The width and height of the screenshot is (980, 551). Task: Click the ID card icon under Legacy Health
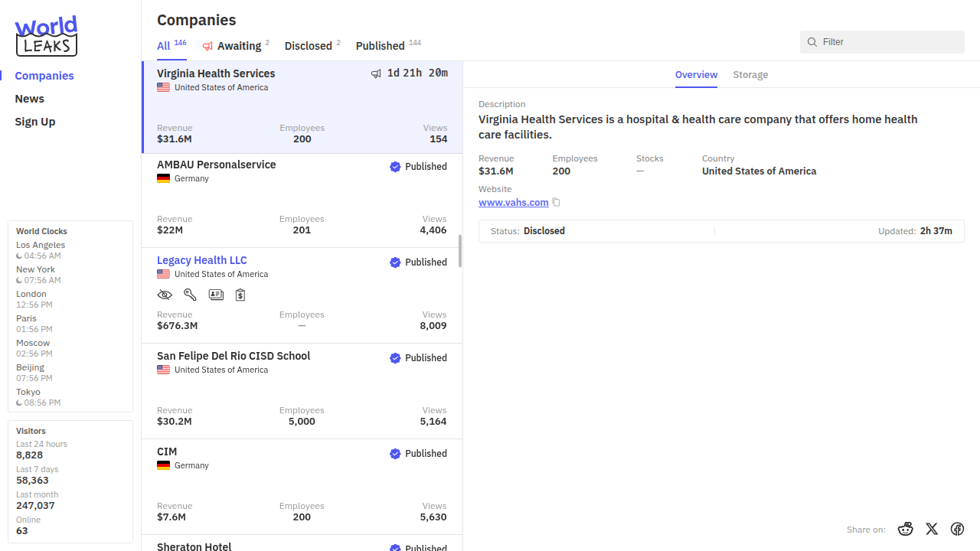[x=216, y=295]
